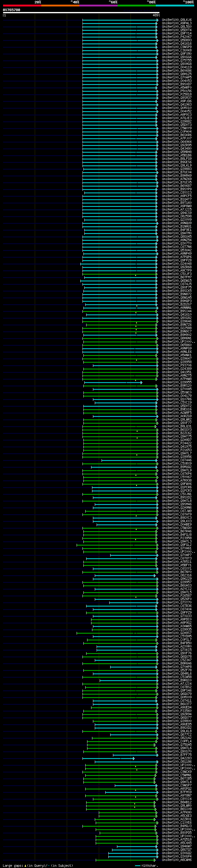Select label UniRef100_A9NP49
The image size is (197, 868).
point(177,253)
